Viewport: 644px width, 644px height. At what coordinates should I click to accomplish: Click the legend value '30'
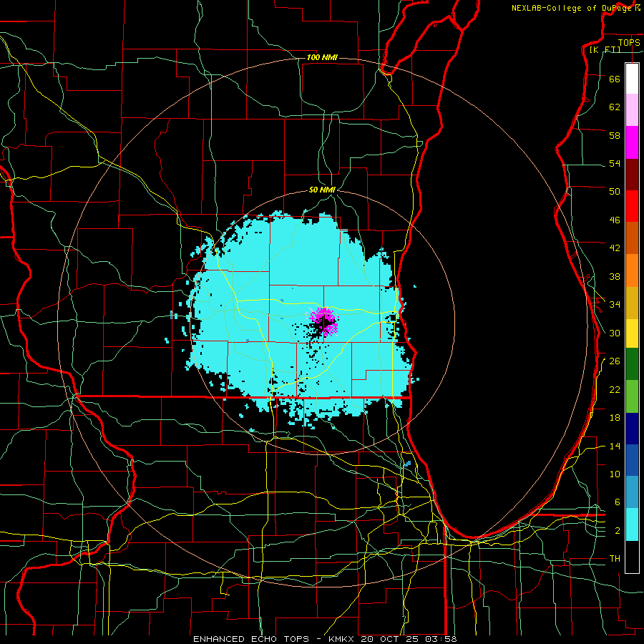pos(615,333)
